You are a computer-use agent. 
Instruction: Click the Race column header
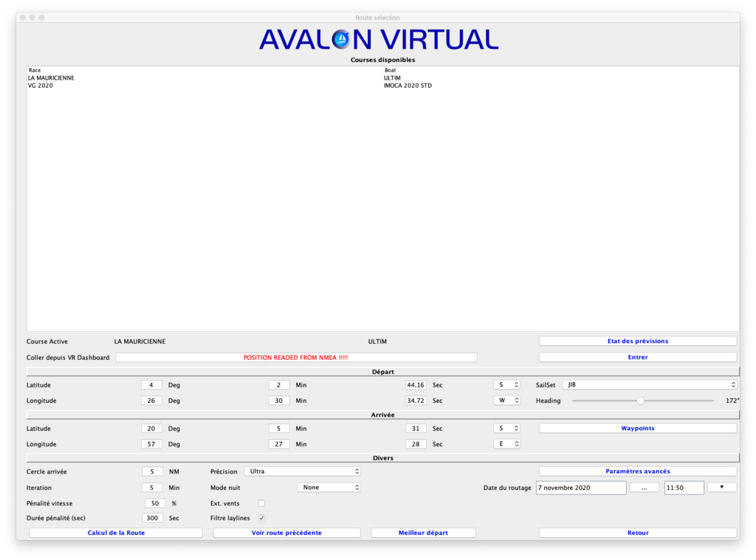click(205, 70)
